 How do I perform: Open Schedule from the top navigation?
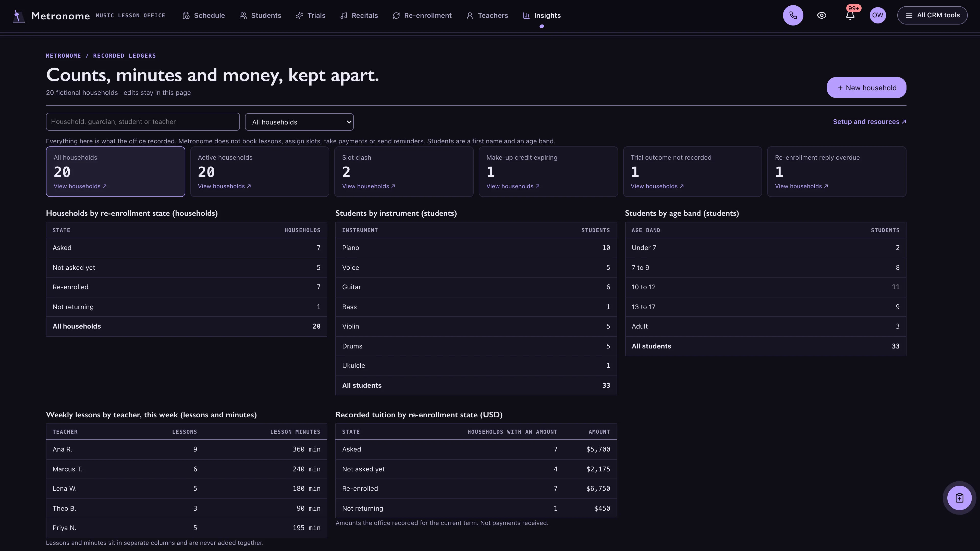click(204, 16)
